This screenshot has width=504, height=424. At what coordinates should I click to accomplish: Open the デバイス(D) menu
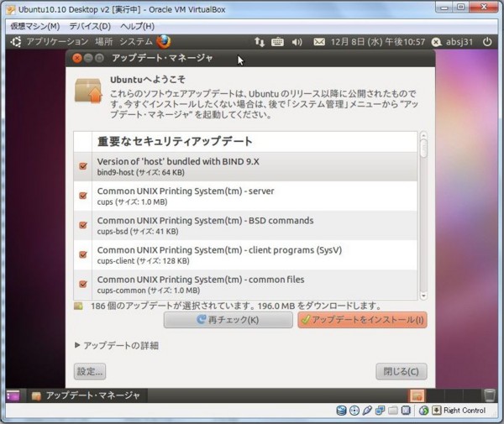coord(90,26)
